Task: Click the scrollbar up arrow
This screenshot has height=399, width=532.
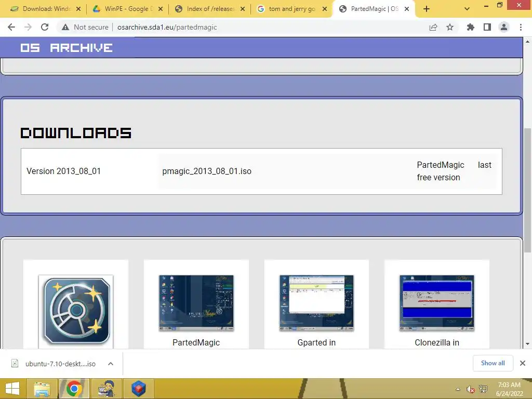Action: tap(527, 42)
